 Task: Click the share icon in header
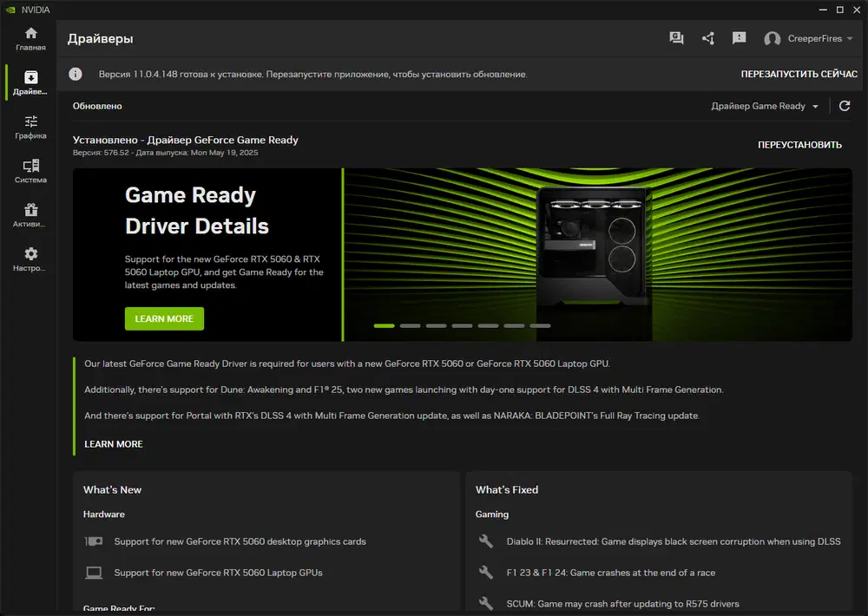(708, 38)
